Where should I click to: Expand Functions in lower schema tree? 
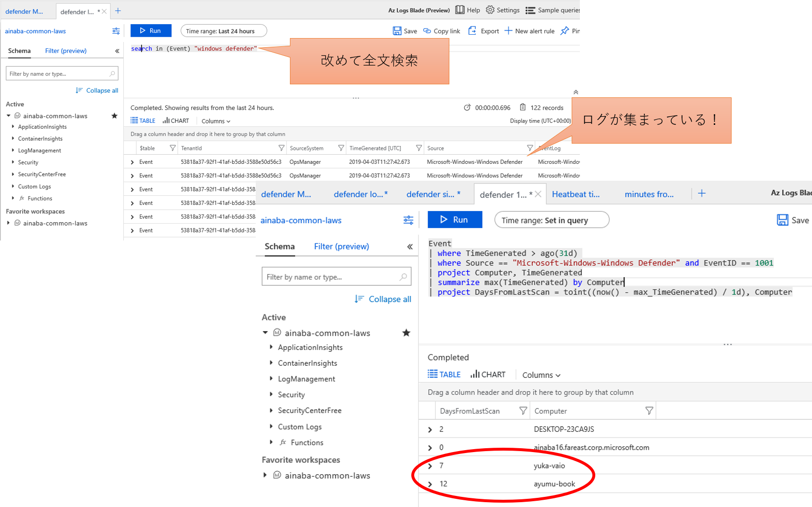[271, 442]
